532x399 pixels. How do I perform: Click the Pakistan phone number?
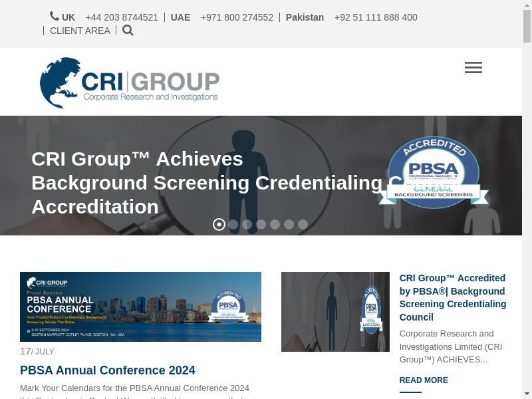(376, 17)
